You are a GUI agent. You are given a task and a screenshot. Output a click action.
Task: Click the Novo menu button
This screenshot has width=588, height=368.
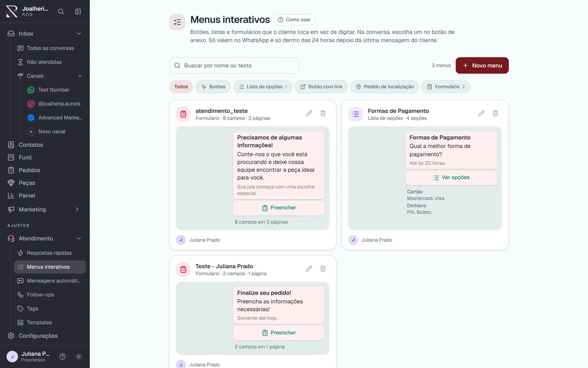482,65
